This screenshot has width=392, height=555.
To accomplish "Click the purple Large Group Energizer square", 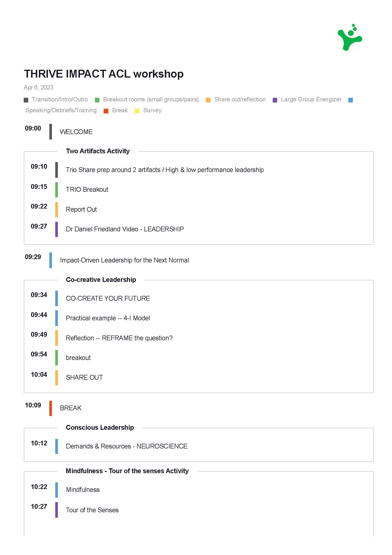I will 275,100.
